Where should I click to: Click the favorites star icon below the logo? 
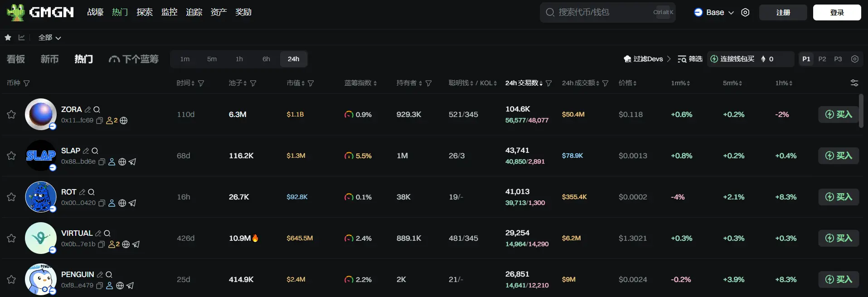click(8, 37)
